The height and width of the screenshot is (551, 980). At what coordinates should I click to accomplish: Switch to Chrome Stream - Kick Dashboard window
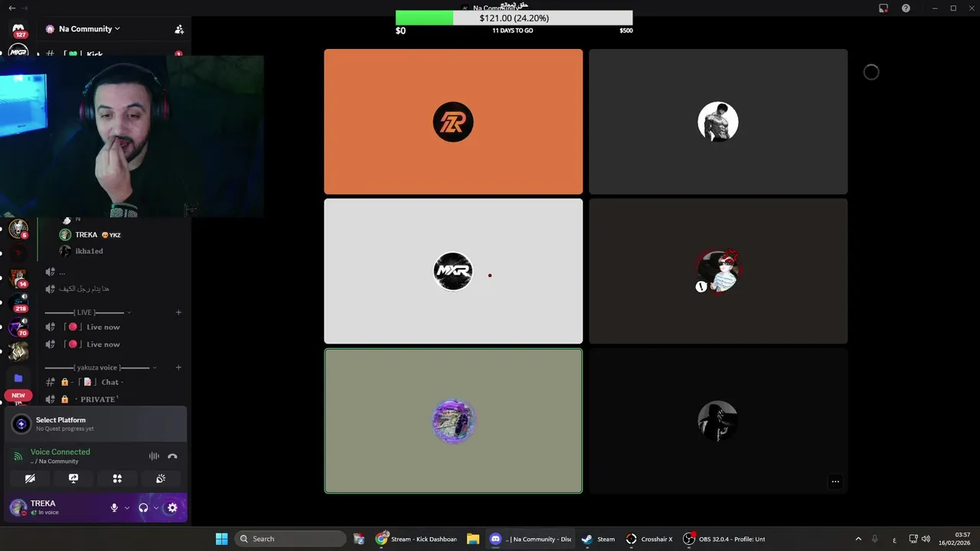point(417,539)
